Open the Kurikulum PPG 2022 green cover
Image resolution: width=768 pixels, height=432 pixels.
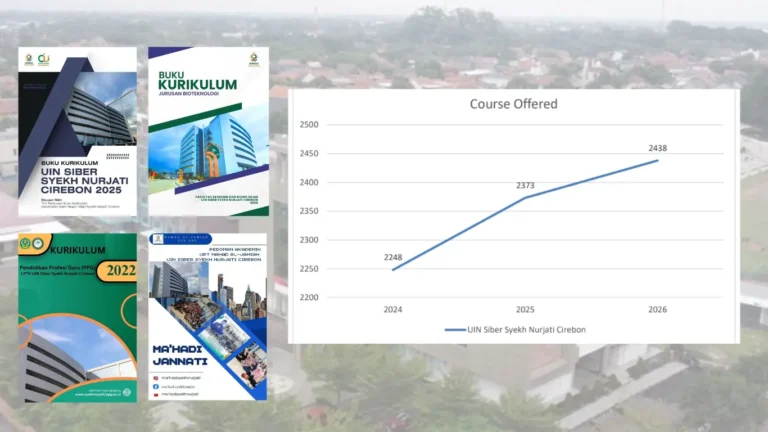point(77,318)
